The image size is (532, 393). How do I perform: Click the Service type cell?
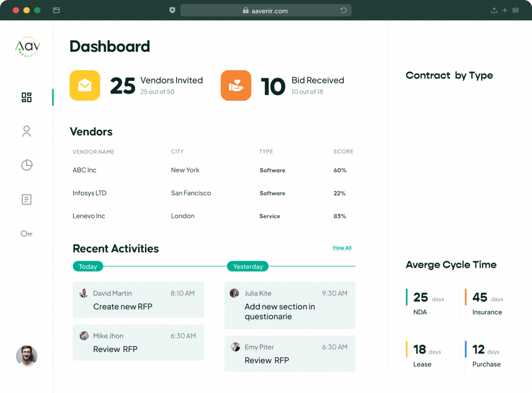click(x=270, y=216)
